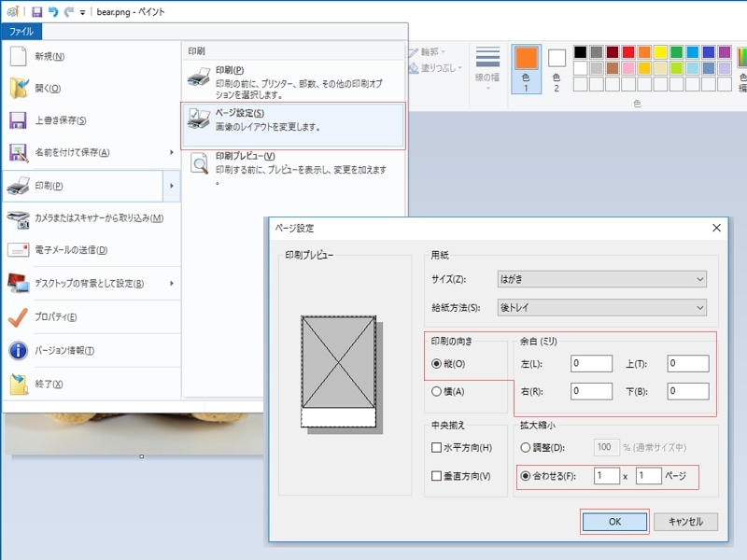Viewport: 747px width, 560px height.
Task: Select the 調整(D) scaling radio button
Action: click(525, 448)
